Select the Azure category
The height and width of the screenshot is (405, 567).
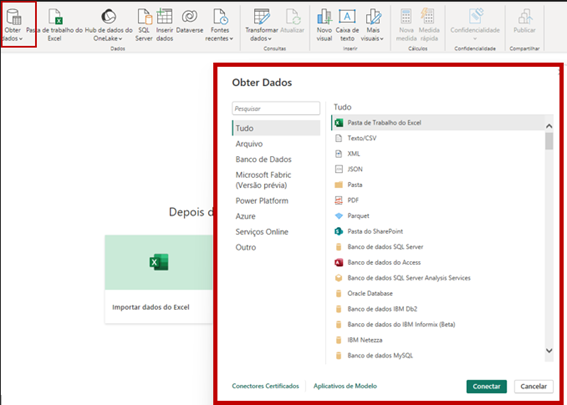tap(276, 216)
